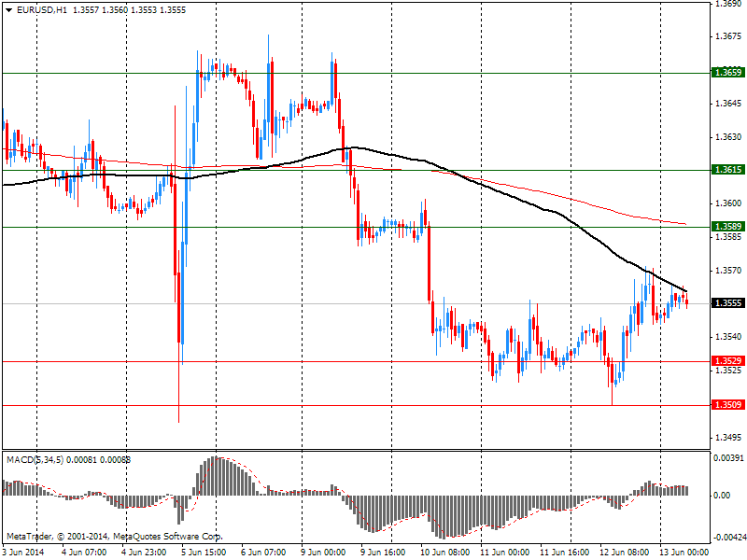Image resolution: width=747 pixels, height=560 pixels.
Task: Click the 3 Jun 2014 date label
Action: 24,552
